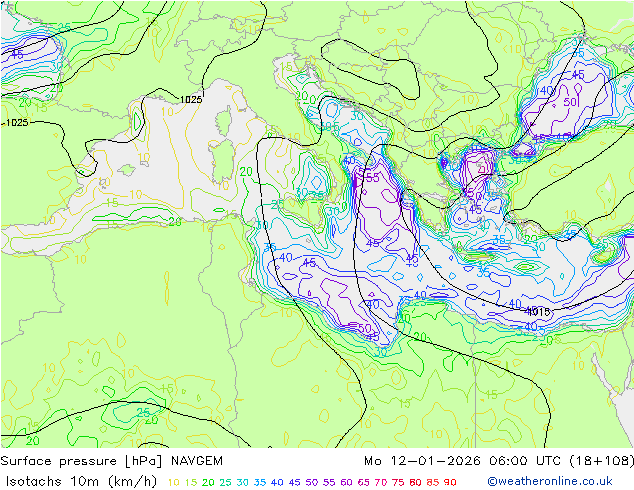The height and width of the screenshot is (490, 634).
Task: Pick the 35 value in the isotach legend
Action: coord(260,482)
